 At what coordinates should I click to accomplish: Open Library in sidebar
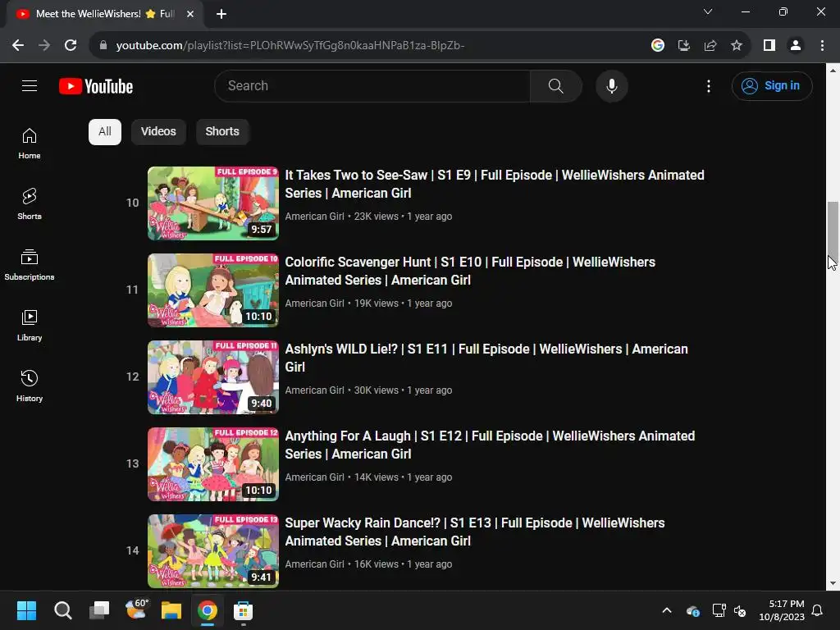30,325
